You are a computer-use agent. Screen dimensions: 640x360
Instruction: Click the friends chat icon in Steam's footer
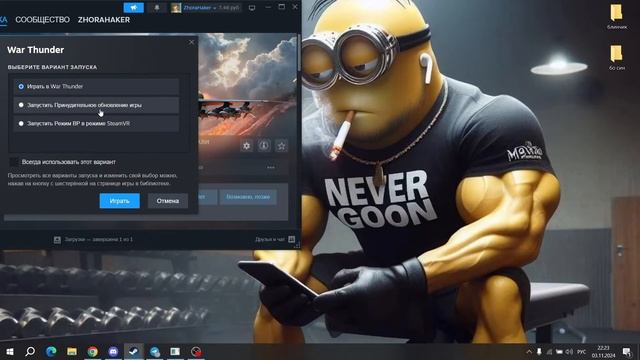[291, 239]
